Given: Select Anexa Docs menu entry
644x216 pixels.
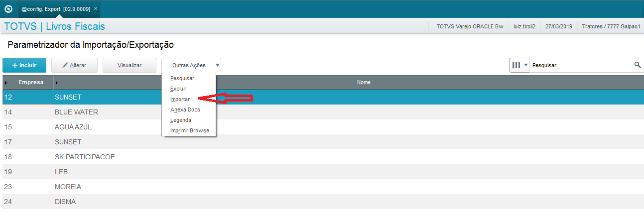Looking at the screenshot, I should pos(185,109).
